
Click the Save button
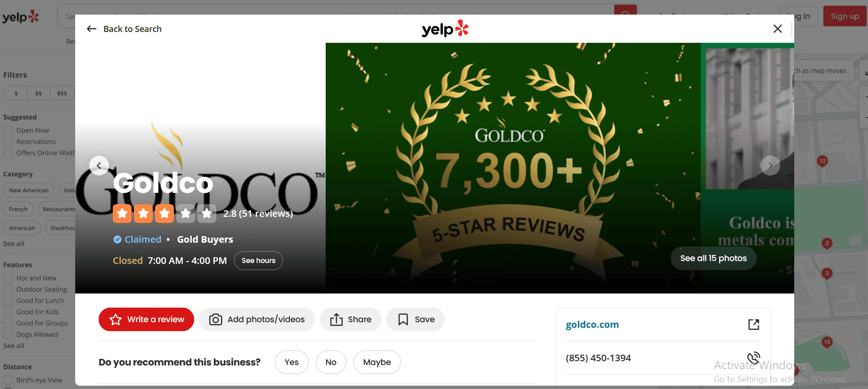415,319
